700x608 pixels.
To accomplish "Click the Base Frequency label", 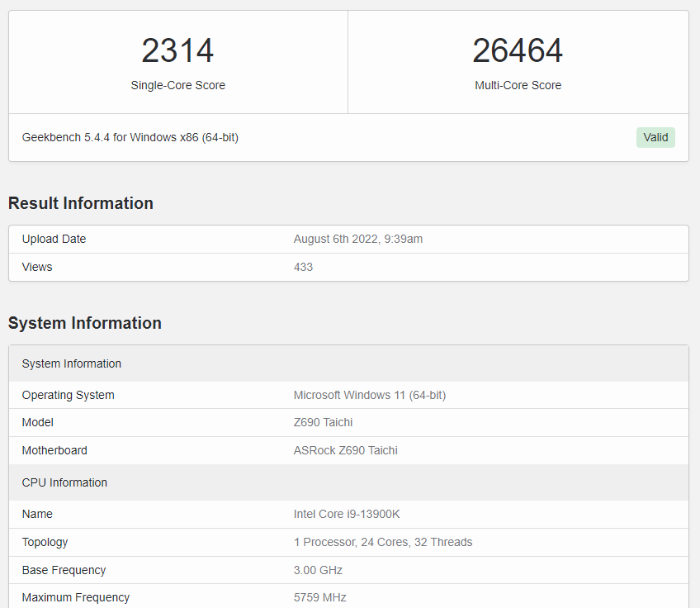I will [x=64, y=571].
